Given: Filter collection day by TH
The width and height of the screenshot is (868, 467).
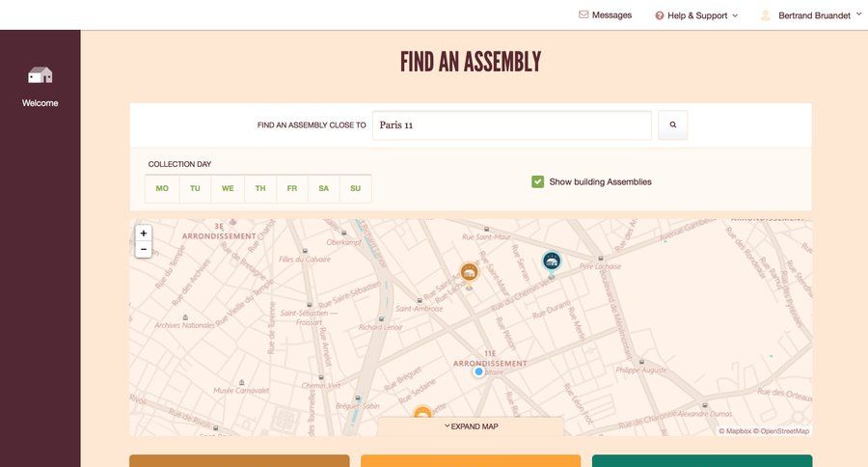Looking at the screenshot, I should [x=260, y=188].
